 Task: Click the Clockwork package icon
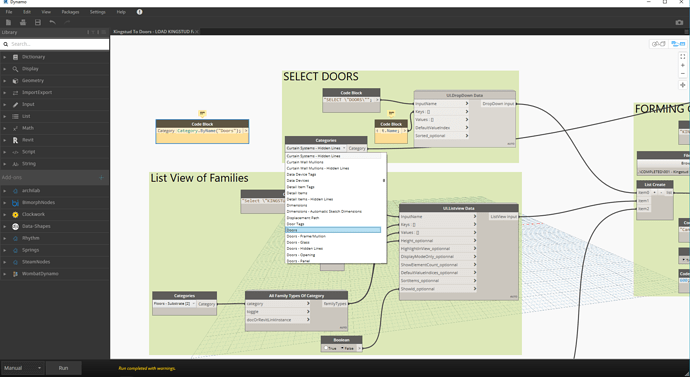15,214
